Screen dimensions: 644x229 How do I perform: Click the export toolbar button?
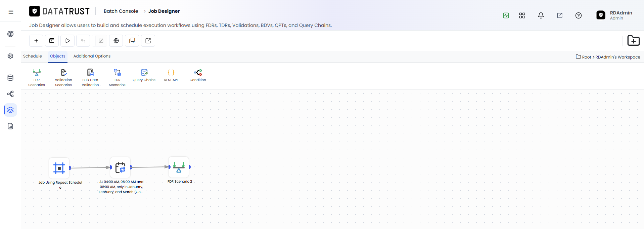click(x=148, y=41)
